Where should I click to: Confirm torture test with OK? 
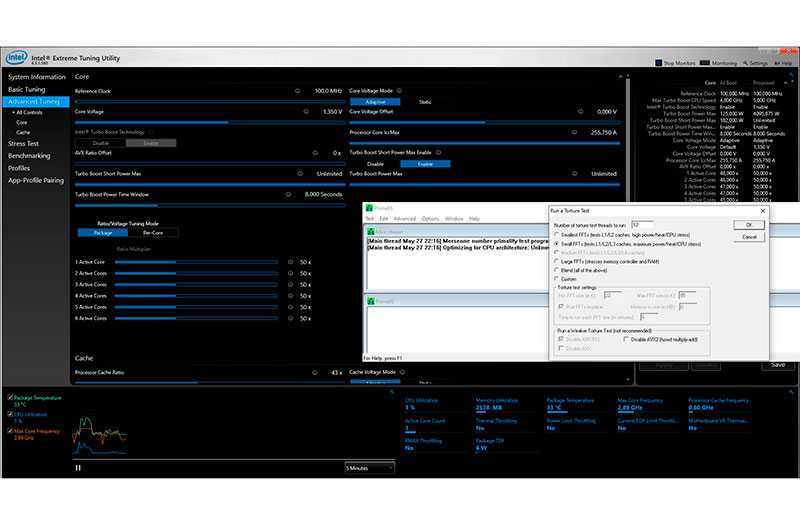click(x=748, y=225)
